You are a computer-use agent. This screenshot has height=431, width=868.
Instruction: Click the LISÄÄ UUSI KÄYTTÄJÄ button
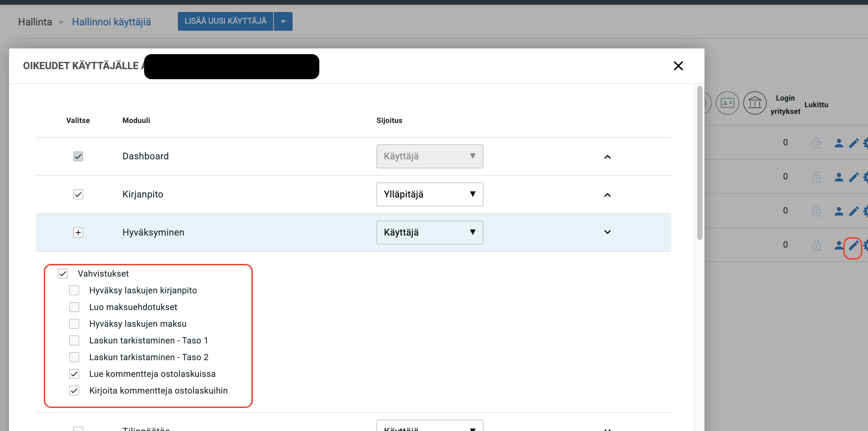[225, 21]
